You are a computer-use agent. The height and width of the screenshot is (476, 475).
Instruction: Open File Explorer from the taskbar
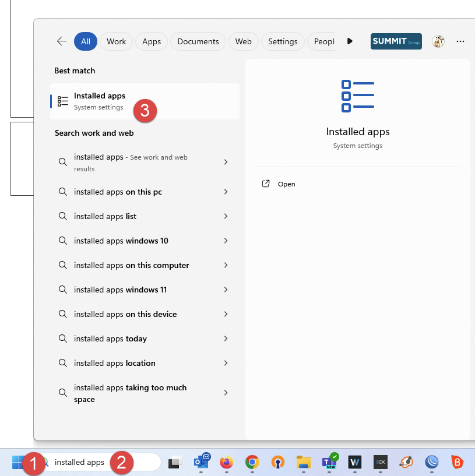click(x=303, y=462)
